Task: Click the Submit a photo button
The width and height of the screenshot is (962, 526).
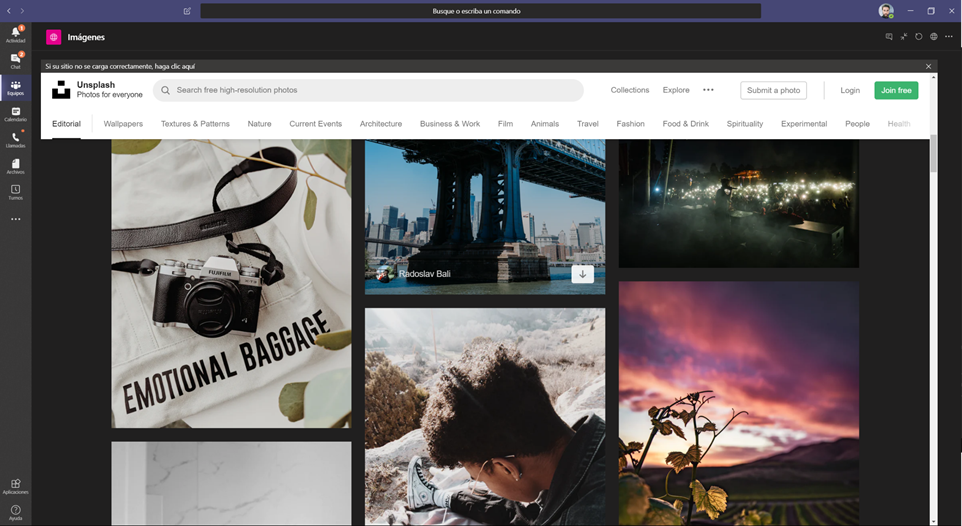Action: [x=773, y=90]
